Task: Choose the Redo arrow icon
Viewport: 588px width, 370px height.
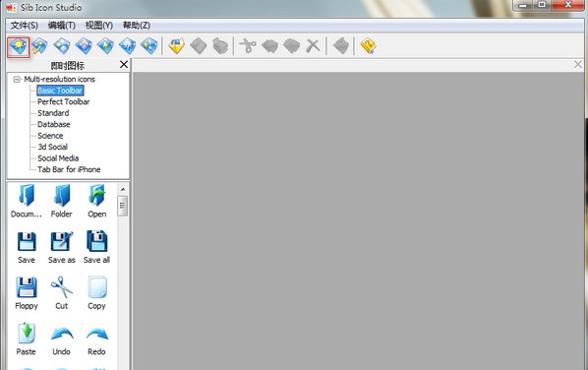Action: point(96,339)
